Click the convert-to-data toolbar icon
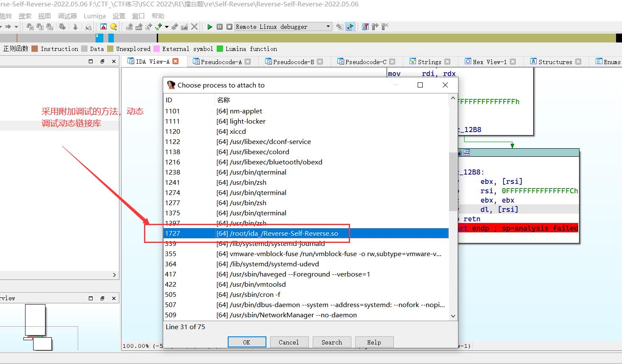622x364 pixels. [139, 27]
